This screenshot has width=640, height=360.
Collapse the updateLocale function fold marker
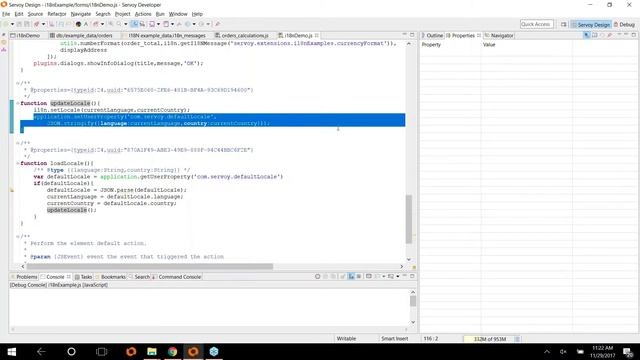click(x=18, y=103)
